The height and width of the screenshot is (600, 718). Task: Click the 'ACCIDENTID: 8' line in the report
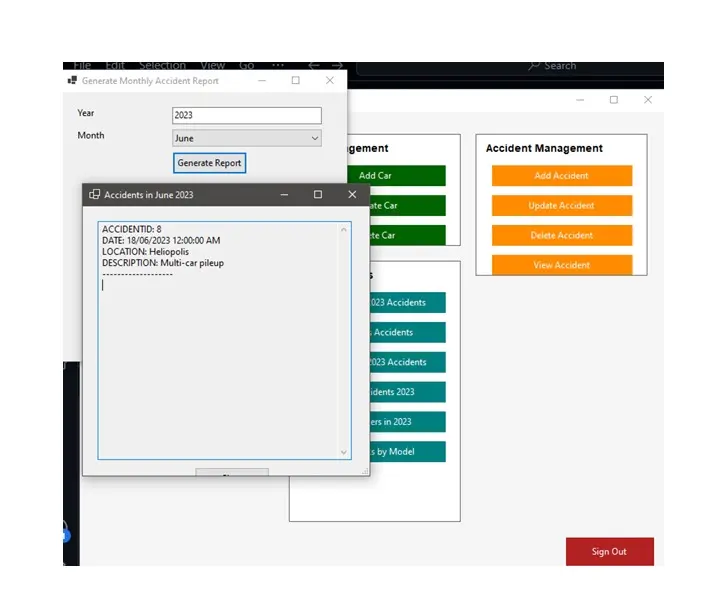pyautogui.click(x=132, y=229)
